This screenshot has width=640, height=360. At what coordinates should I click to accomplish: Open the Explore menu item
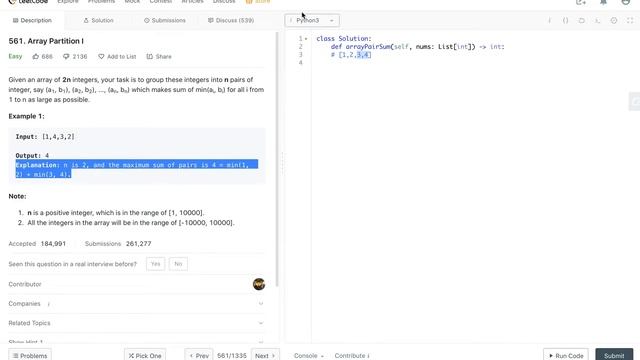point(68,2)
